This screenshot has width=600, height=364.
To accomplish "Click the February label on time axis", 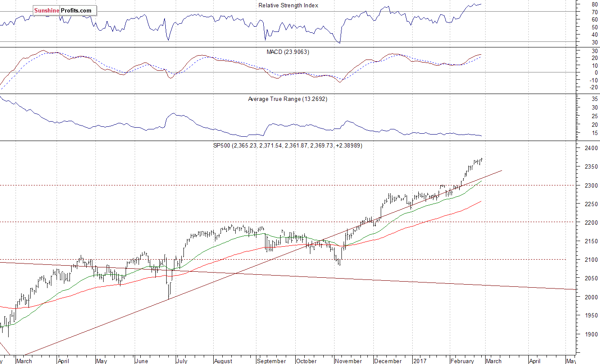I will [x=461, y=361].
